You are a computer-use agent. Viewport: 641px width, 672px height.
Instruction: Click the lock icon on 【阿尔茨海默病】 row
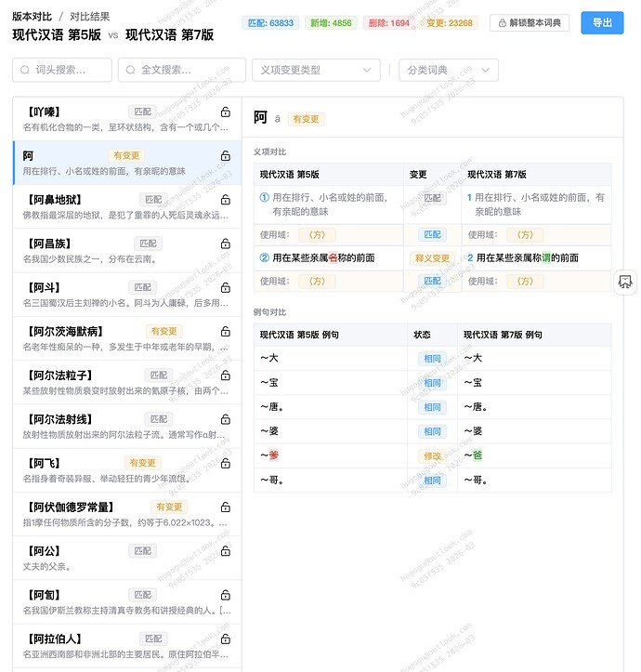coord(226,332)
